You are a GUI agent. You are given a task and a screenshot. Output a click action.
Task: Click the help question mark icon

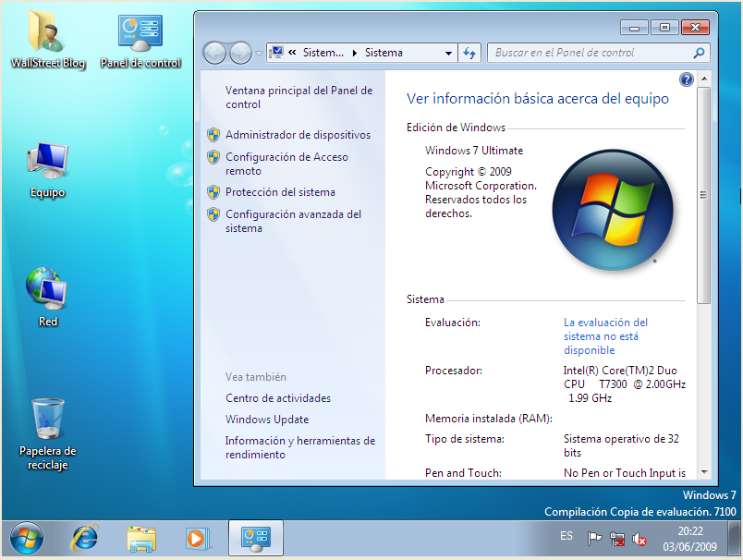pyautogui.click(x=686, y=79)
